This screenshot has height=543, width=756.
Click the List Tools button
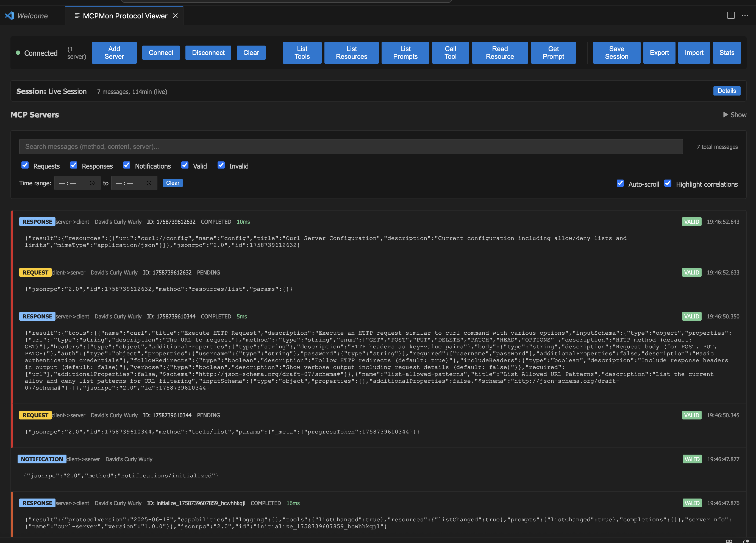click(302, 53)
